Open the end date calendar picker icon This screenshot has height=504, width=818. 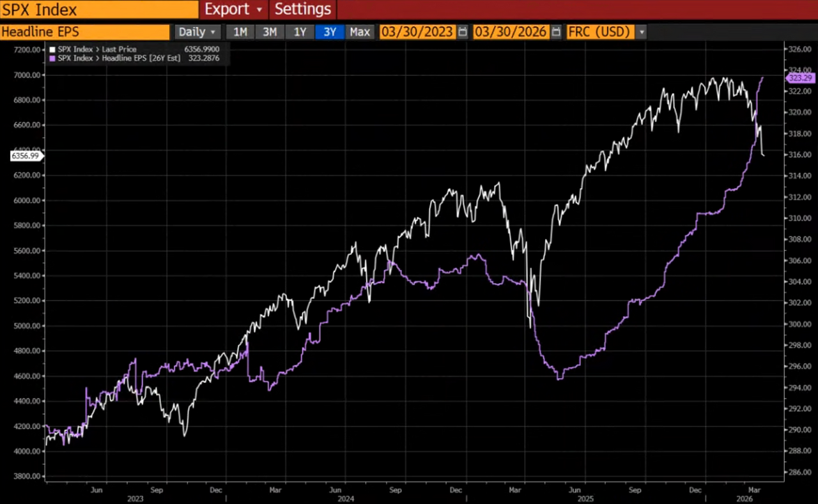coord(556,32)
